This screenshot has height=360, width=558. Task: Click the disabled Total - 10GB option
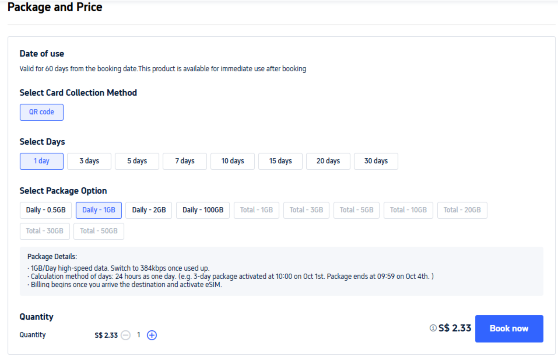408,210
